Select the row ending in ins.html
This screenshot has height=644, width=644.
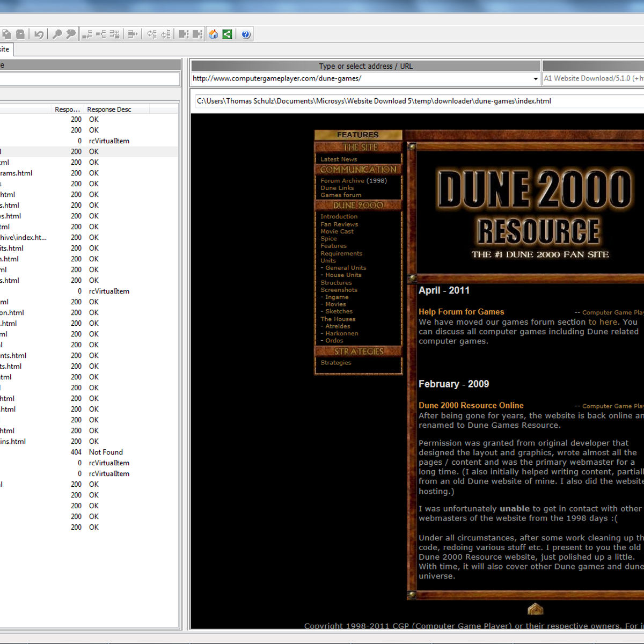(89, 441)
